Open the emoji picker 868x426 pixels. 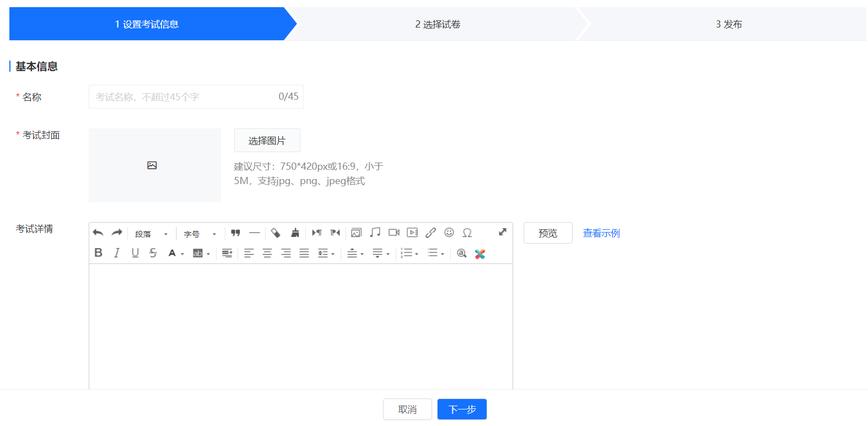tap(449, 233)
